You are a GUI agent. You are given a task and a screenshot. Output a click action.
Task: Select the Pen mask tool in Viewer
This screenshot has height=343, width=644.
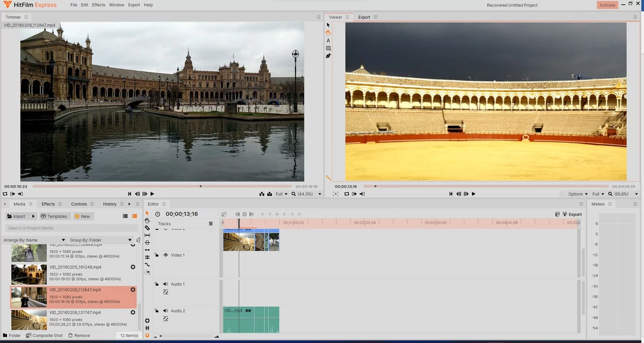point(328,56)
